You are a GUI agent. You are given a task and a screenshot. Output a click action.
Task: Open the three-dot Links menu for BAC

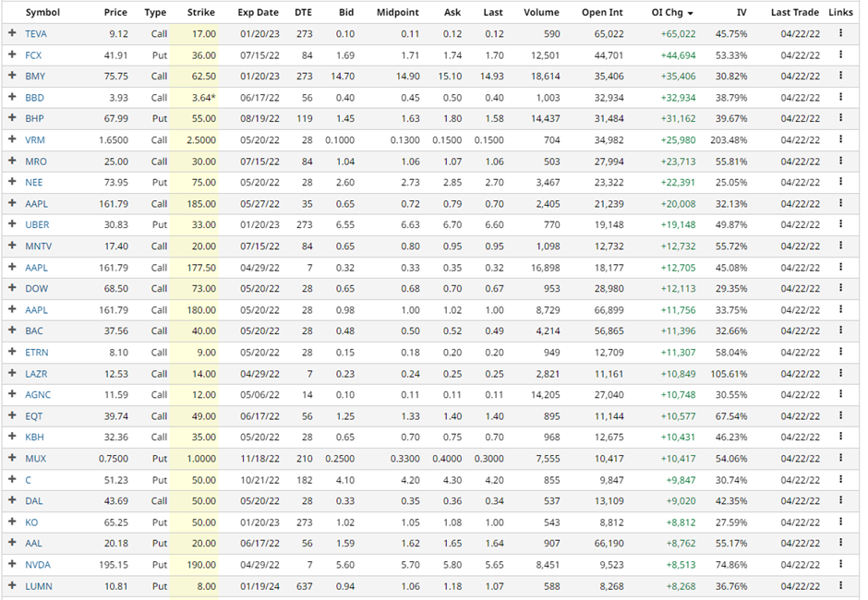pos(840,330)
